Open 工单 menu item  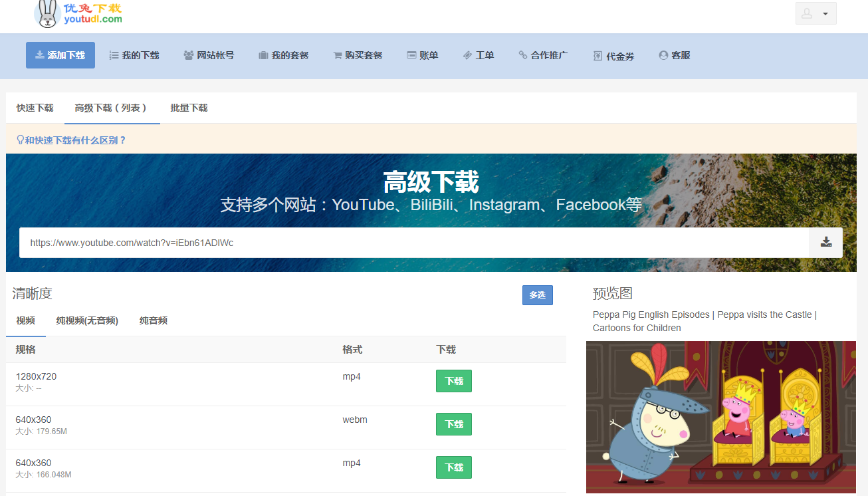pos(479,55)
